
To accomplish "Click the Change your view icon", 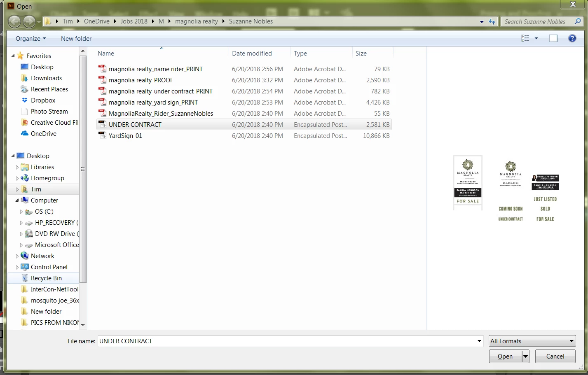I will click(525, 38).
